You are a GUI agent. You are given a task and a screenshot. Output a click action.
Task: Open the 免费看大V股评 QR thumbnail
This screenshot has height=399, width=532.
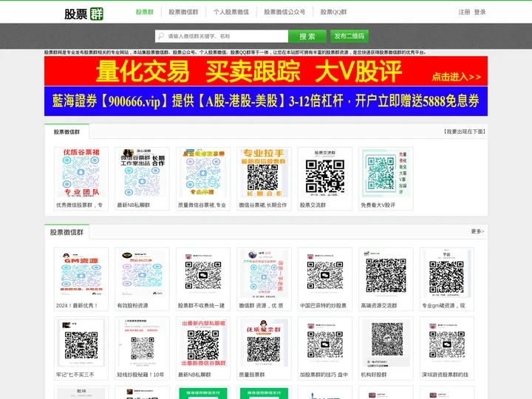pos(386,173)
